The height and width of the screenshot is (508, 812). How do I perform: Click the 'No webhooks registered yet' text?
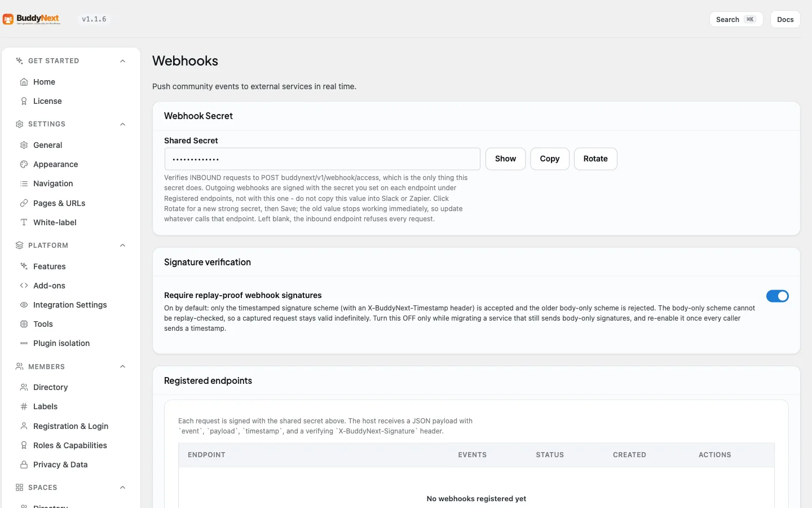point(476,498)
